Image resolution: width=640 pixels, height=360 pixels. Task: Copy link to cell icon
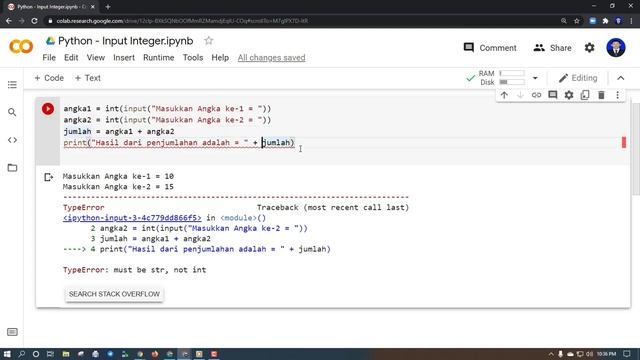tap(536, 95)
